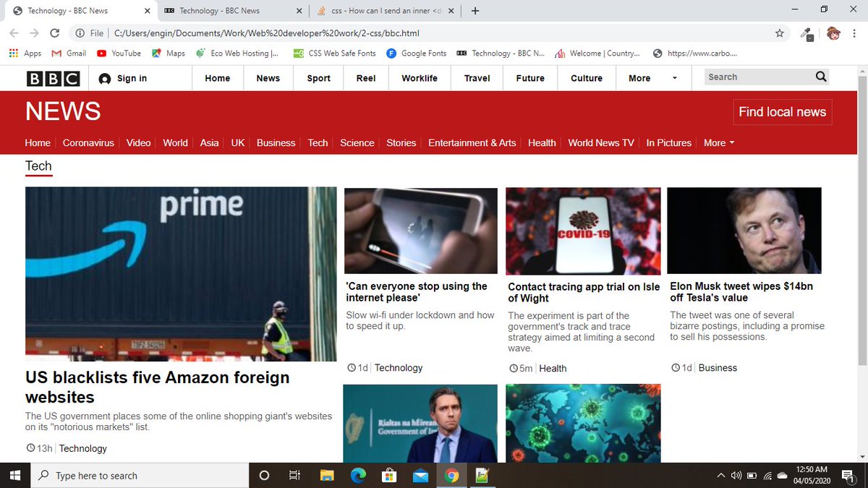Viewport: 868px width, 488px height.
Task: Click the Health tag under the contact tracing story
Action: pyautogui.click(x=553, y=368)
